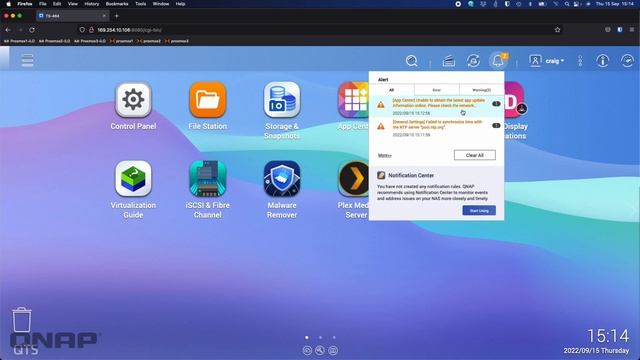Go to the second desktop page dot
Viewport: 640px width, 360px height.
tap(320, 338)
